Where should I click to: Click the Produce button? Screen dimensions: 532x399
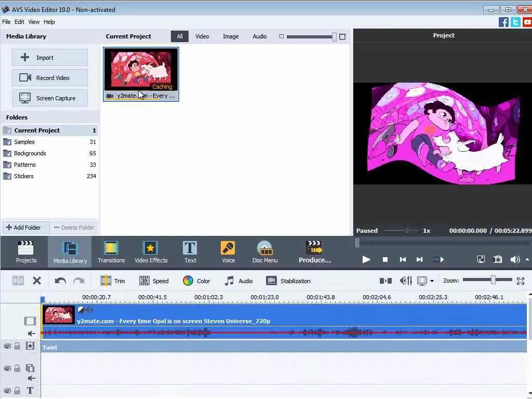(314, 252)
